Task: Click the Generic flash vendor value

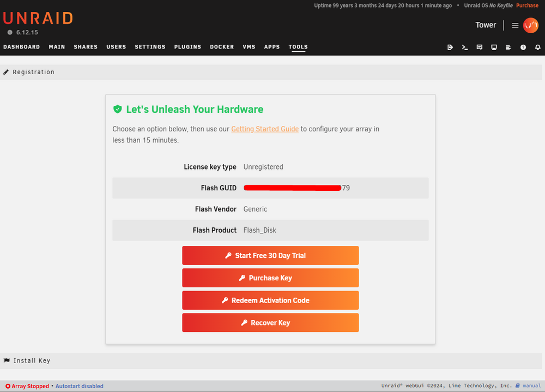Action: (255, 209)
